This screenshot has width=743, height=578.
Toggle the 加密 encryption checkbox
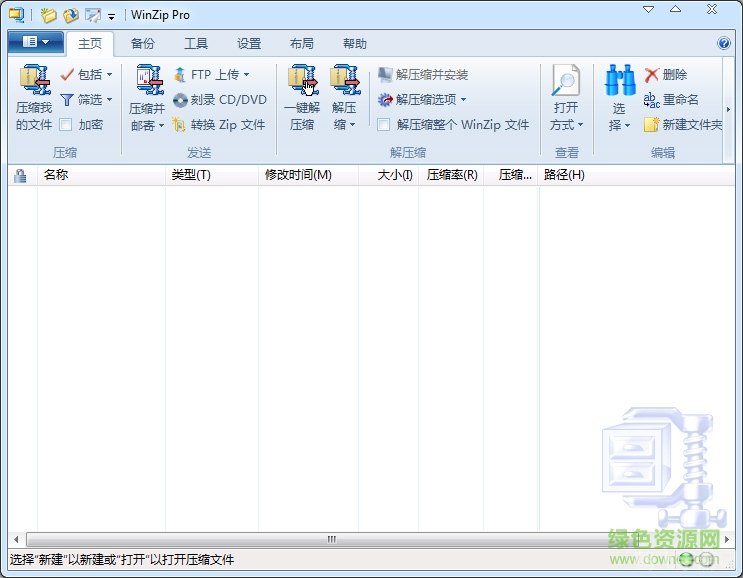coord(66,125)
